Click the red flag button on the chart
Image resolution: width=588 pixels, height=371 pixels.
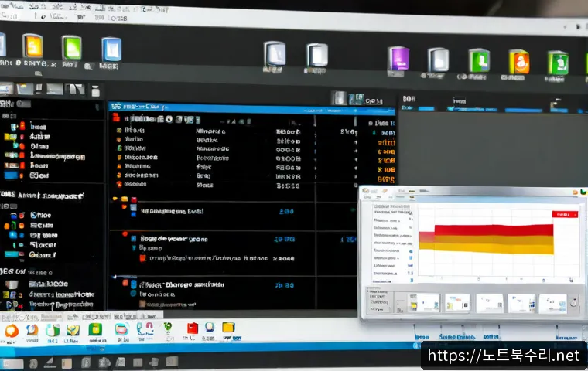tap(565, 214)
